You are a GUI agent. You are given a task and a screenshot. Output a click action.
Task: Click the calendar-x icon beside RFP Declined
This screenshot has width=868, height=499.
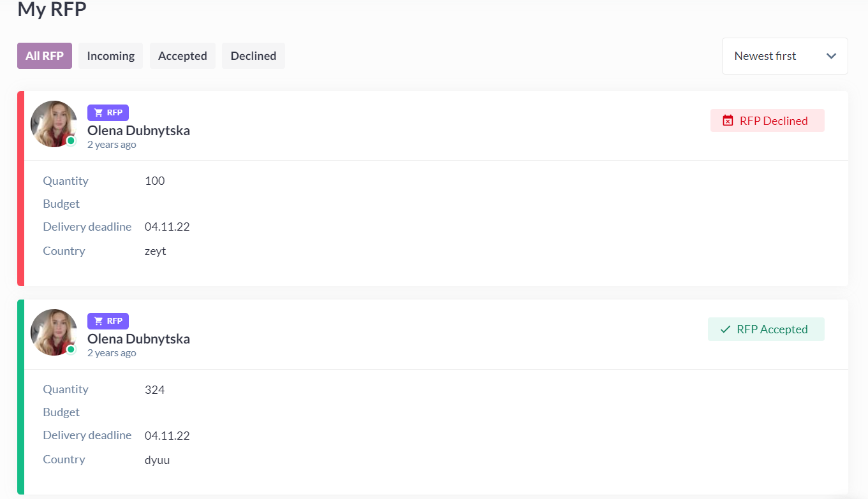pyautogui.click(x=728, y=120)
